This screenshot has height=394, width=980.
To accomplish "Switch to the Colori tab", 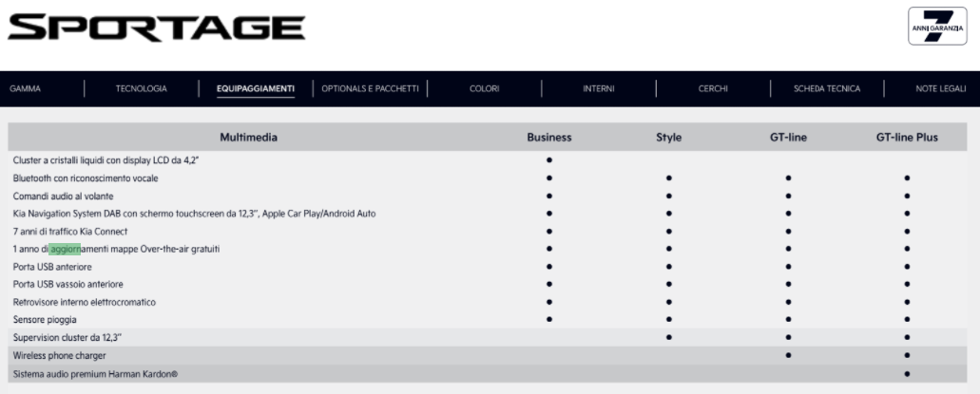I will pos(485,88).
